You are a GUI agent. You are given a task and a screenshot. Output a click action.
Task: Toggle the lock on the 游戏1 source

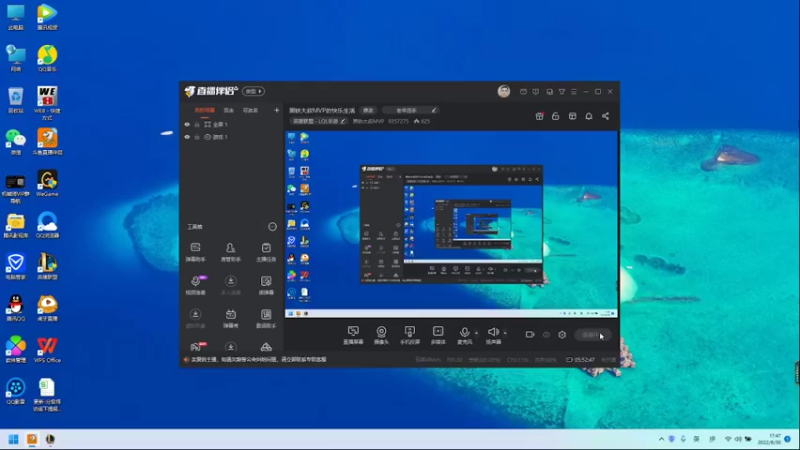pos(197,137)
